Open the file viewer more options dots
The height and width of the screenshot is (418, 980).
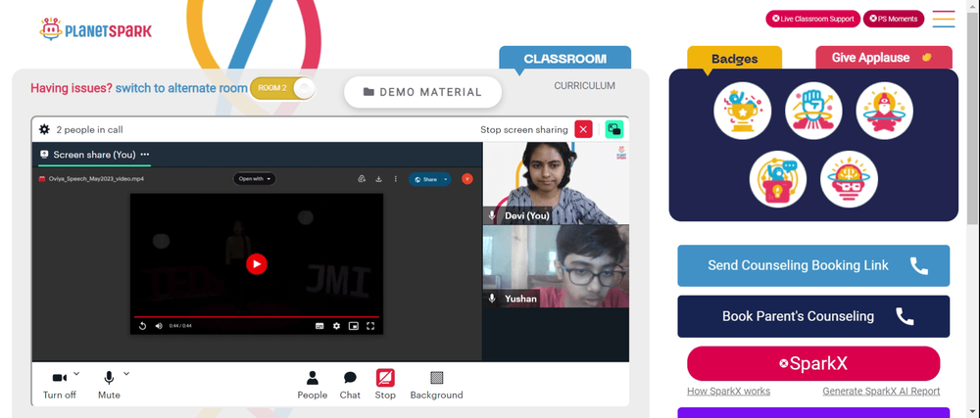(x=395, y=179)
